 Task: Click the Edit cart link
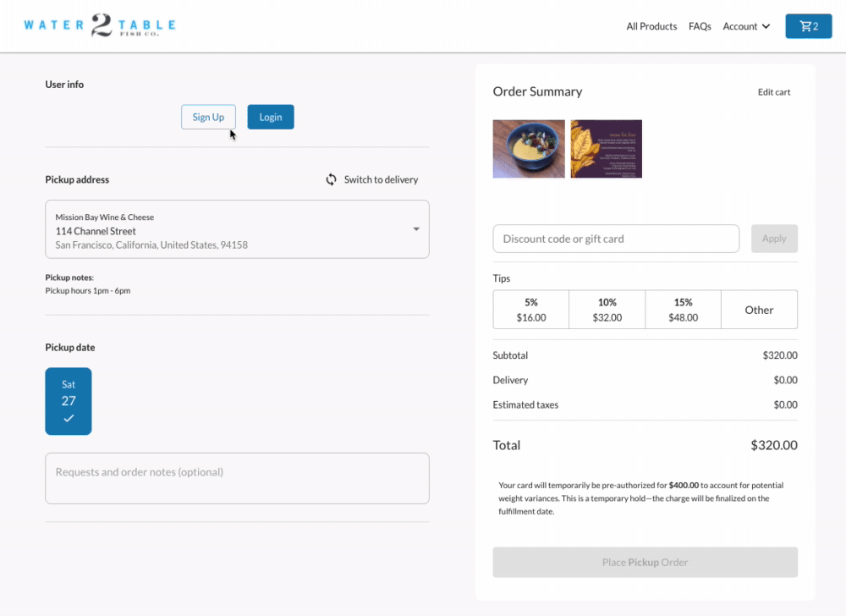pos(774,92)
